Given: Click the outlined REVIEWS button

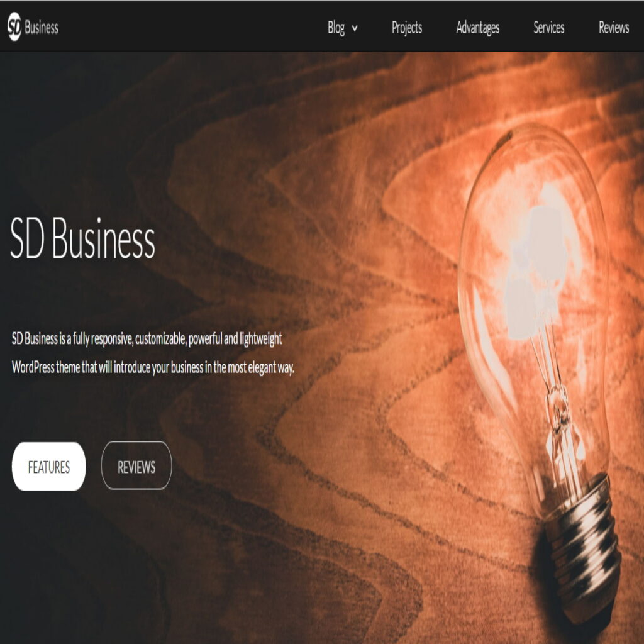Looking at the screenshot, I should click(x=136, y=465).
